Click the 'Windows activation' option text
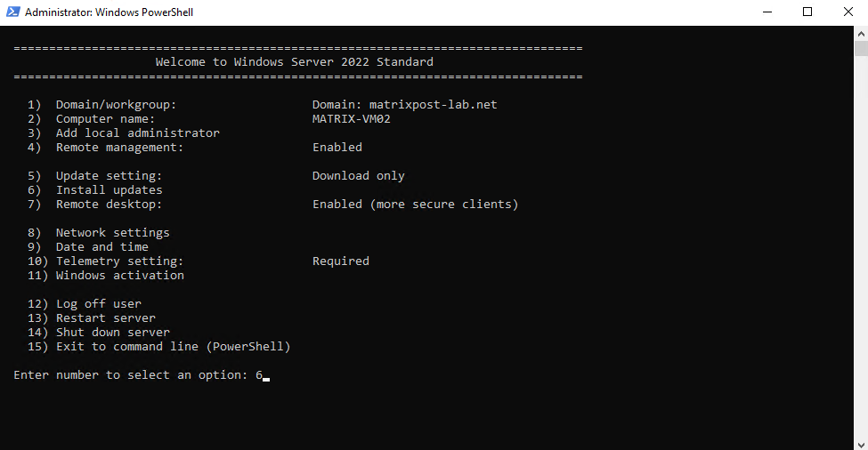The image size is (868, 450). (x=120, y=276)
